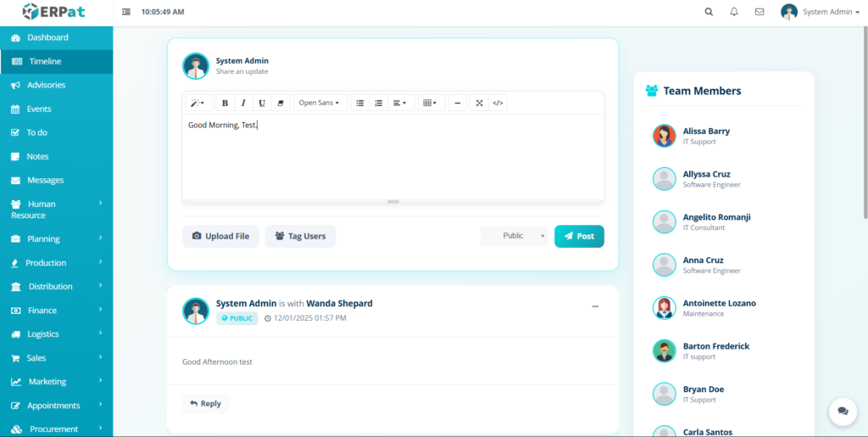The image size is (868, 437).
Task: Click Antoinette Lozano's avatar
Action: point(665,308)
